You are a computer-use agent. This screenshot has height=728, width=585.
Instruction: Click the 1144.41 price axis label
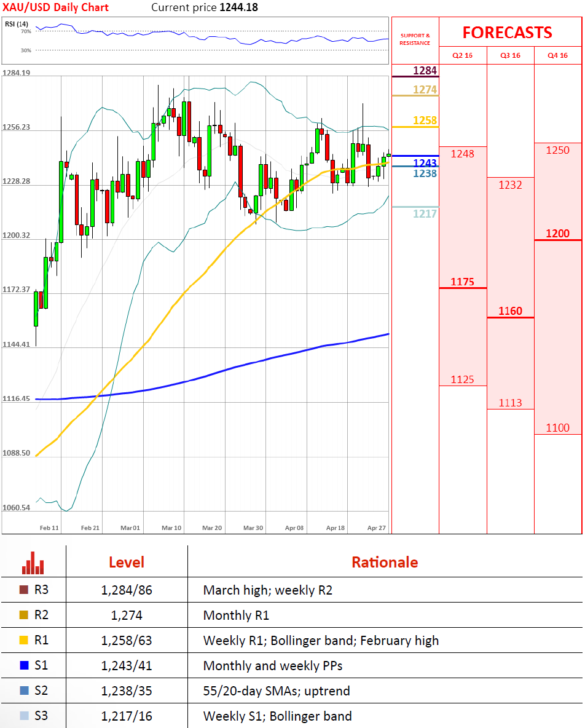point(16,344)
